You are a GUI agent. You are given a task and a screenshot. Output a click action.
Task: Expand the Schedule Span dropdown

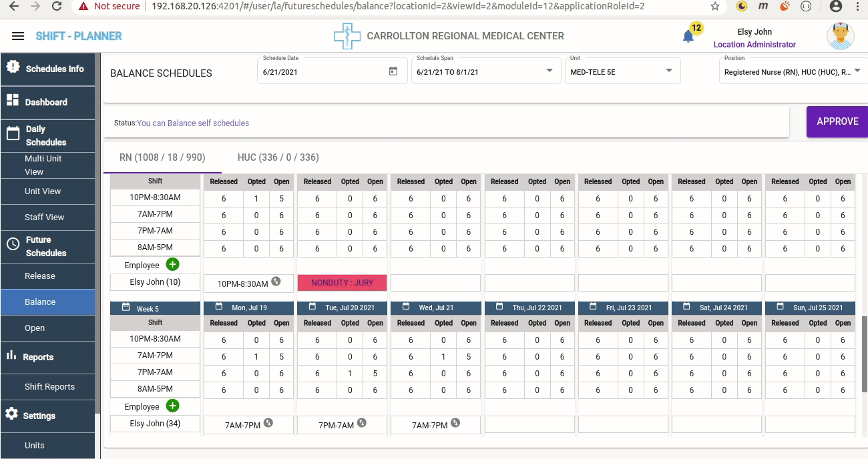(x=549, y=71)
